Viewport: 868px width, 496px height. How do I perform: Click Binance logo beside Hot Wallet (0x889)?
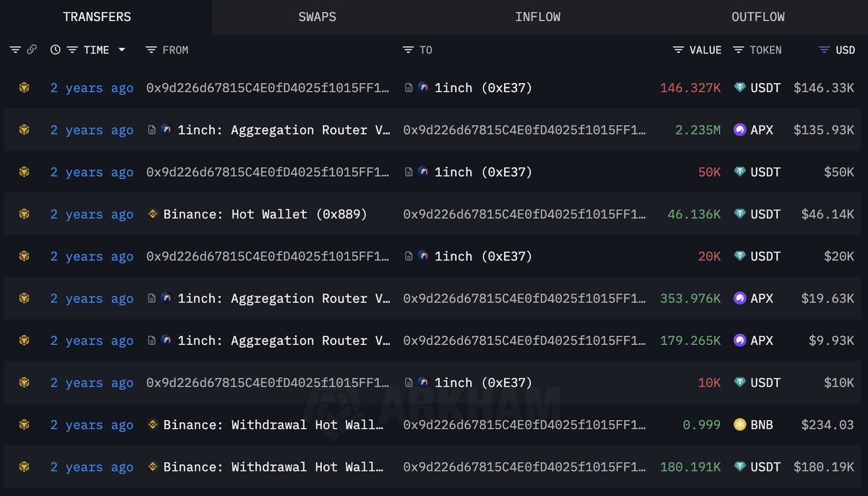[153, 214]
